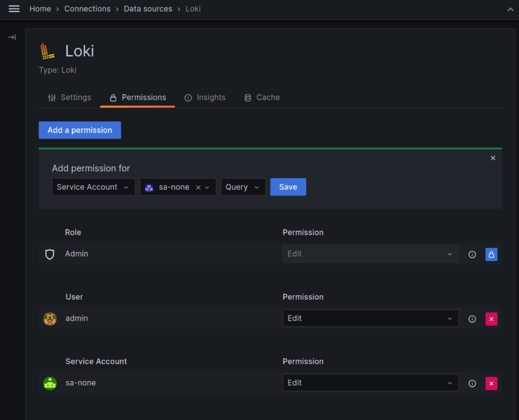Screen dimensions: 519x420
Task: Collapse the page using the top-right chevron
Action: point(510,8)
